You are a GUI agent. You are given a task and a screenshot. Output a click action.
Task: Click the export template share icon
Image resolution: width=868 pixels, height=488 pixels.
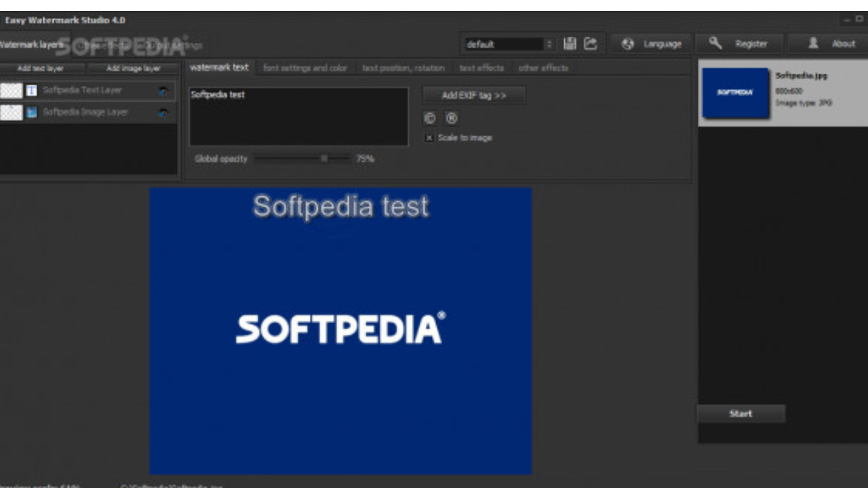[591, 44]
